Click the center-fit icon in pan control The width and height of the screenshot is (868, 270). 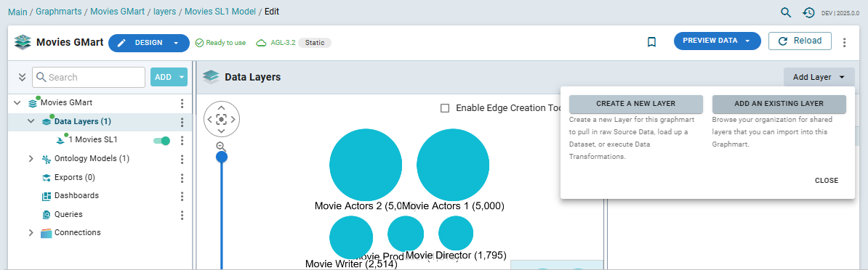click(222, 119)
